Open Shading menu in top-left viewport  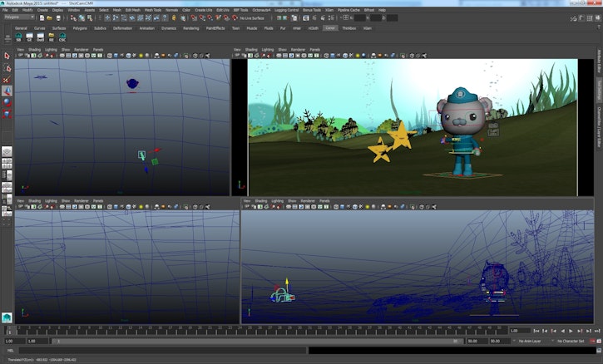pyautogui.click(x=34, y=49)
